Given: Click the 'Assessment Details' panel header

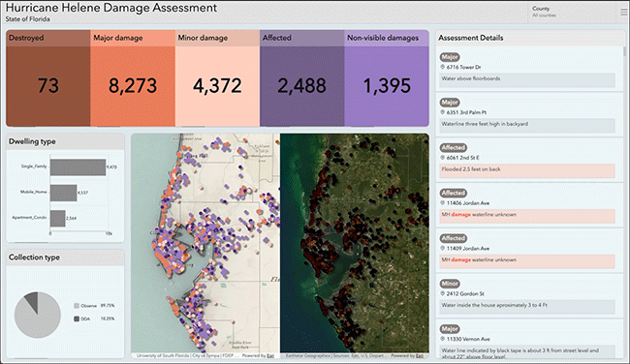Looking at the screenshot, I should 530,38.
